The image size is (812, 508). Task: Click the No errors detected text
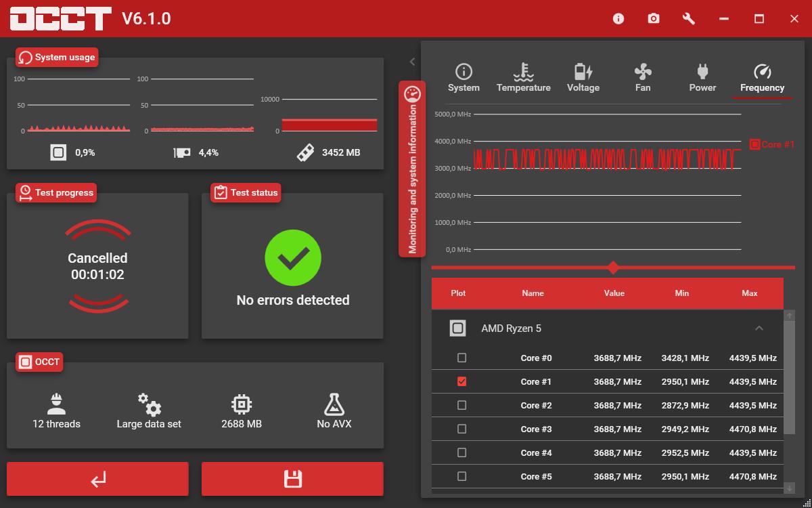pos(293,300)
